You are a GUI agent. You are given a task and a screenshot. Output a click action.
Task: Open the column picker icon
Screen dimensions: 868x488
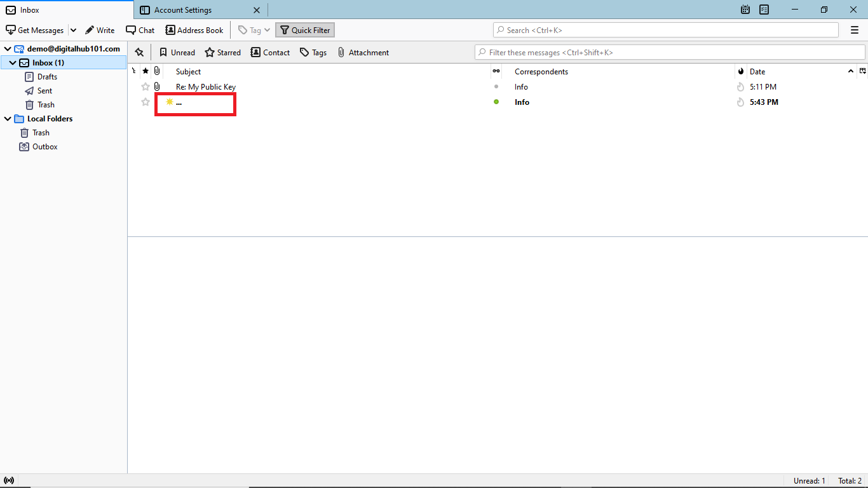[862, 71]
